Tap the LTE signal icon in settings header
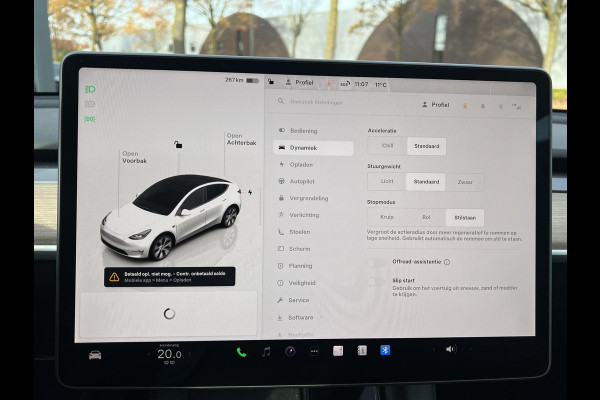The image size is (600, 400). pyautogui.click(x=517, y=107)
